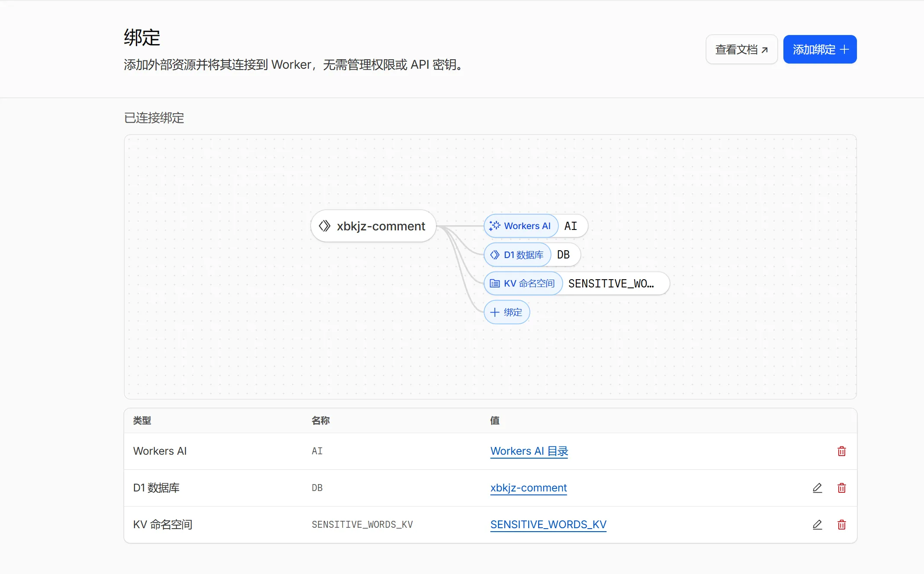
Task: Click the 值 column header
Action: 495,421
